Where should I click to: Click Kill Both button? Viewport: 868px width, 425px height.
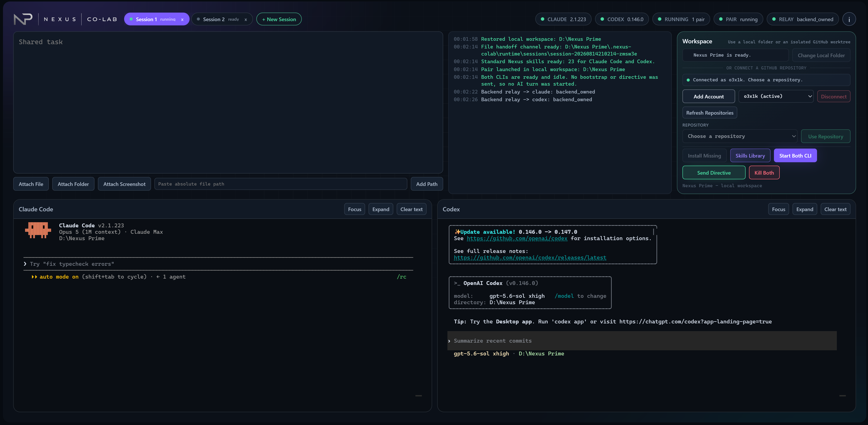pos(764,172)
